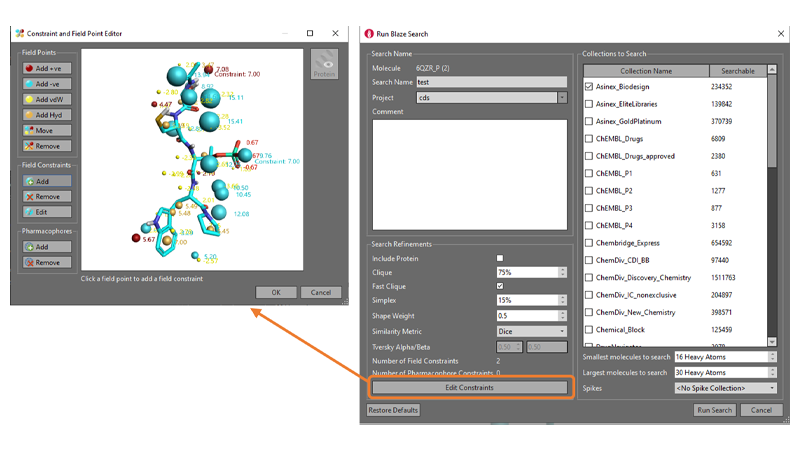Click Remove under Field Constraints

[x=47, y=196]
